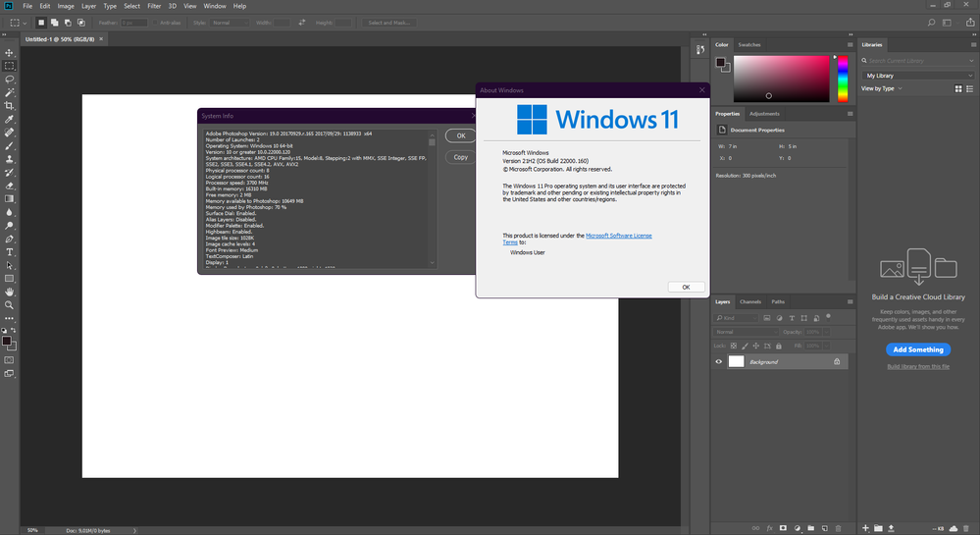This screenshot has width=980, height=535.
Task: Select the Horizontal Type tool
Action: coord(10,252)
